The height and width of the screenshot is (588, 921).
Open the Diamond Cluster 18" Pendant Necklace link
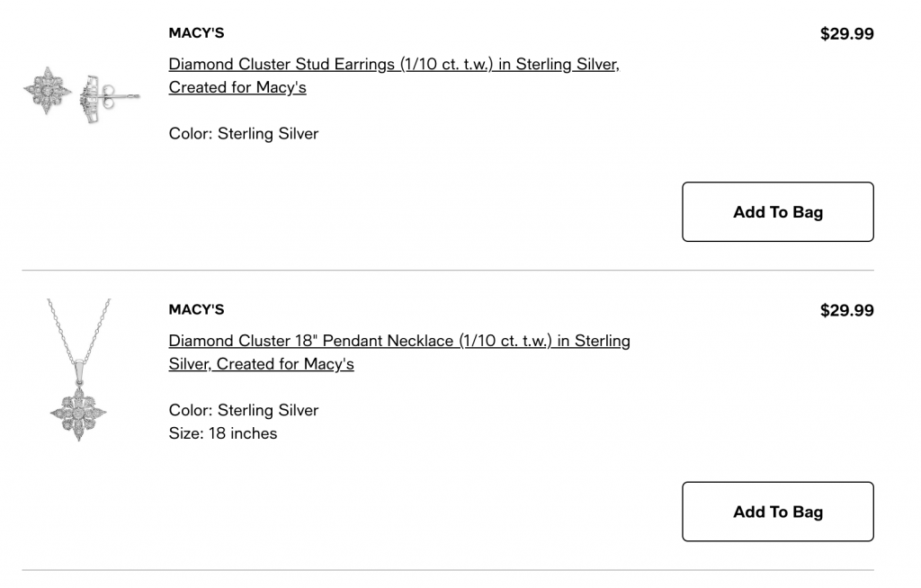[399, 352]
